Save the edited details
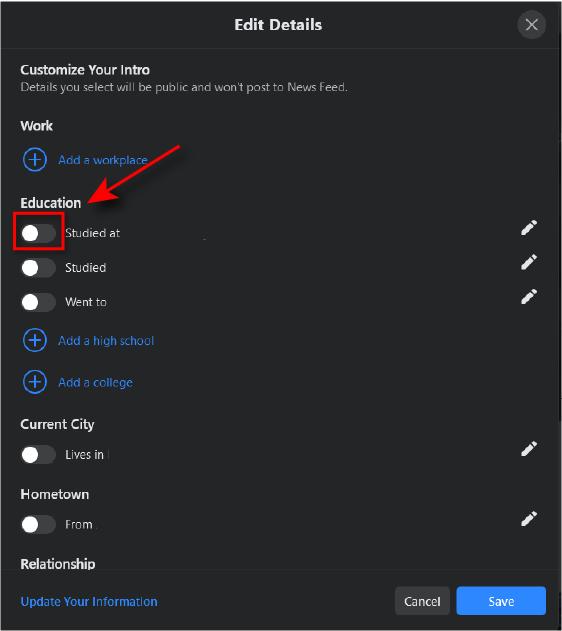This screenshot has height=631, width=562. (x=501, y=601)
